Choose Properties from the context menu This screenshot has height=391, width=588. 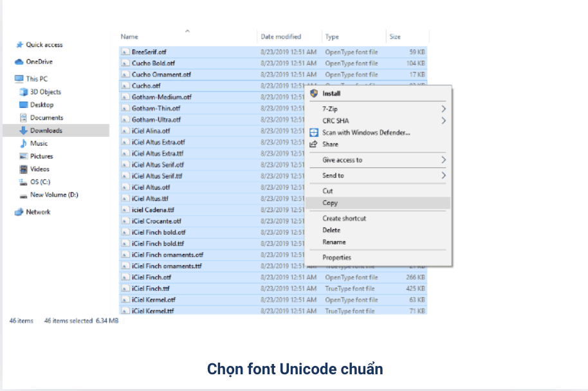[336, 258]
